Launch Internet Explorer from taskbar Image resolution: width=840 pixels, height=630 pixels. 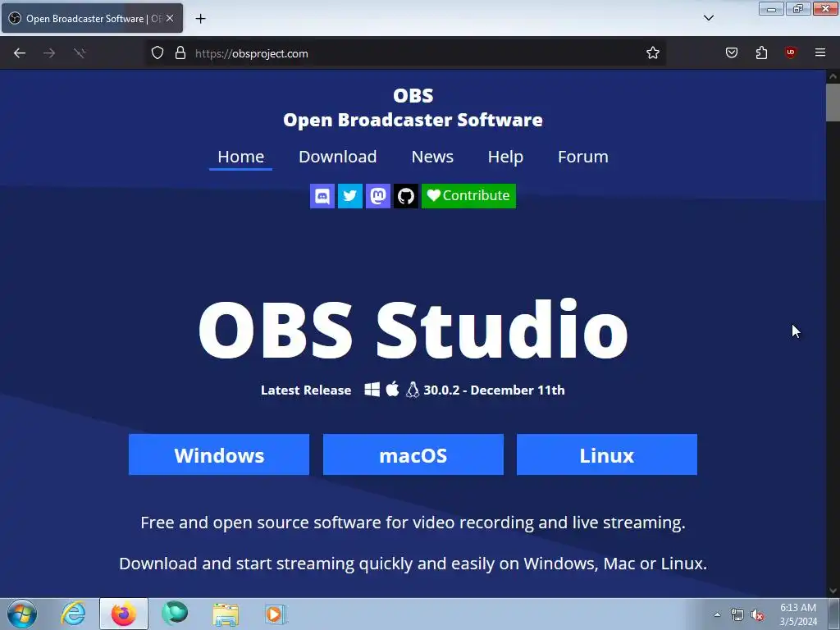73,614
